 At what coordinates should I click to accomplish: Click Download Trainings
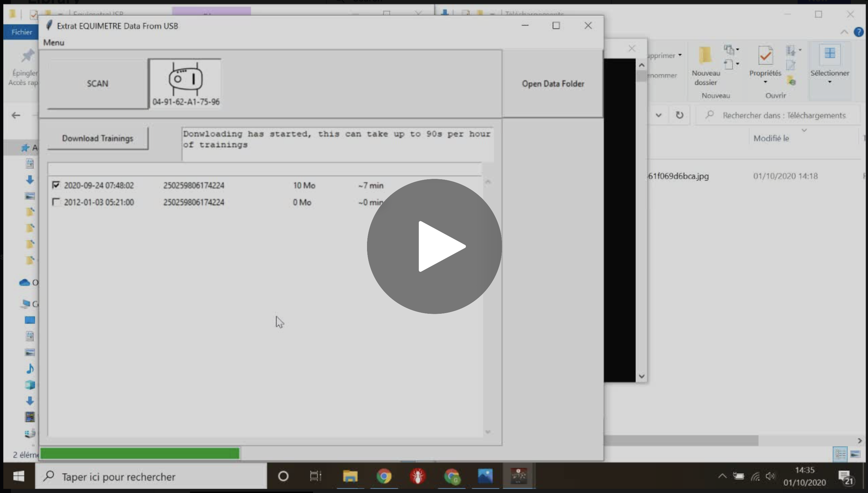tap(98, 138)
